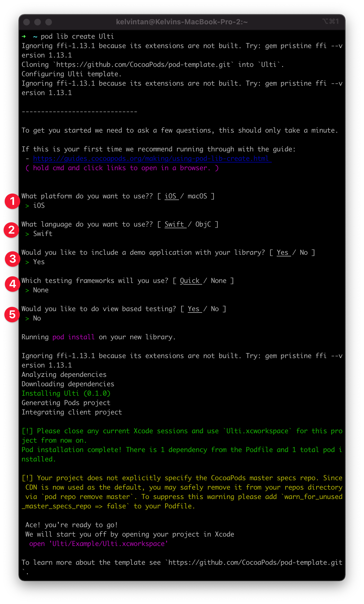Click the 'Please close any current Xcode sessions' warning
The width and height of the screenshot is (364, 604).
182,436
